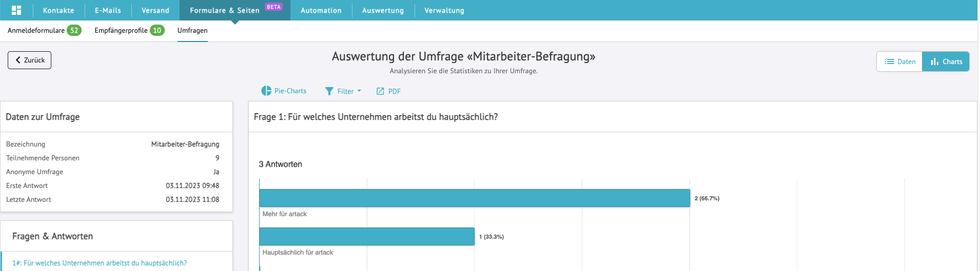Viewport: 980px width, 271px height.
Task: Click the list icon in Daten button
Action: (889, 61)
